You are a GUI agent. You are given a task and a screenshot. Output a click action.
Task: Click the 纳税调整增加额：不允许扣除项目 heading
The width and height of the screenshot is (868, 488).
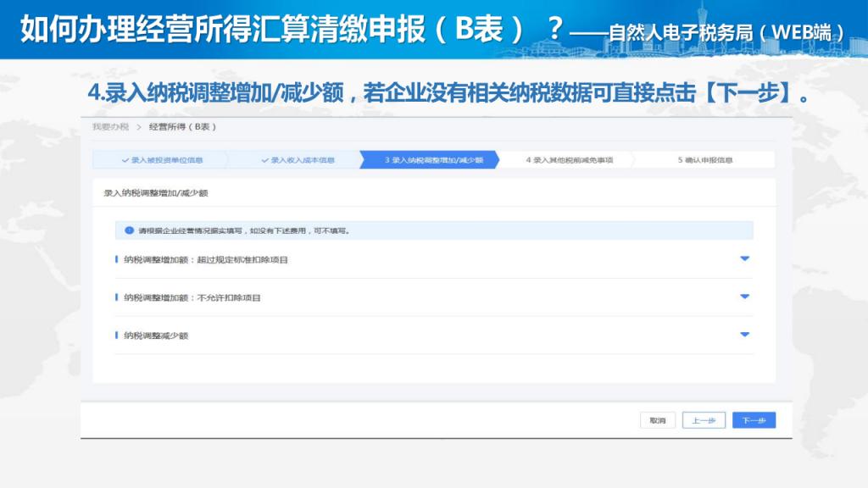click(x=192, y=297)
